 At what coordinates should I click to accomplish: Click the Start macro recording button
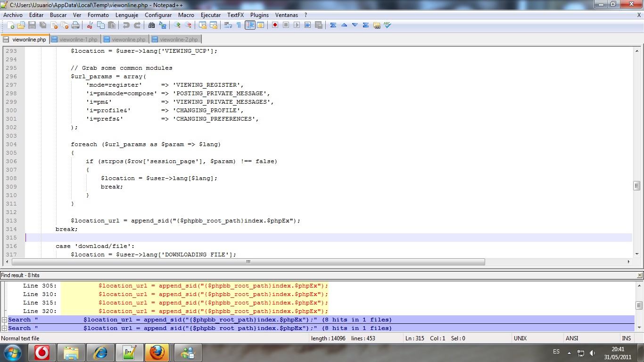click(275, 25)
